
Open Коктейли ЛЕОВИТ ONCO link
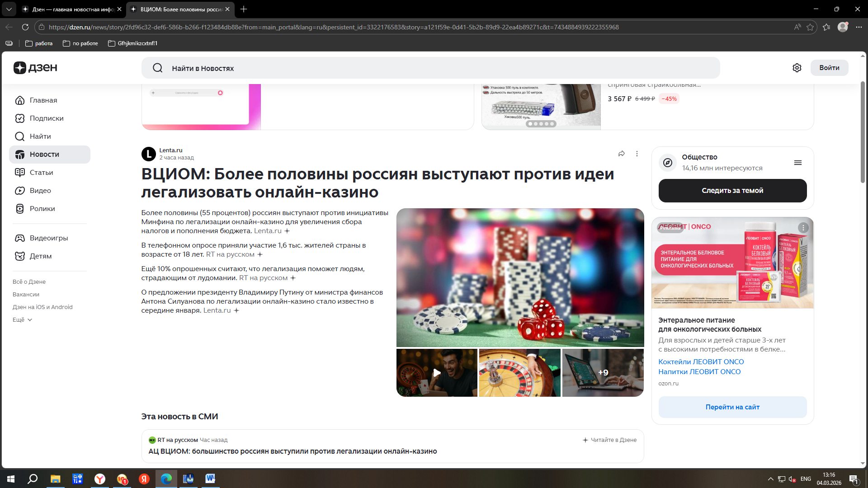tap(701, 362)
